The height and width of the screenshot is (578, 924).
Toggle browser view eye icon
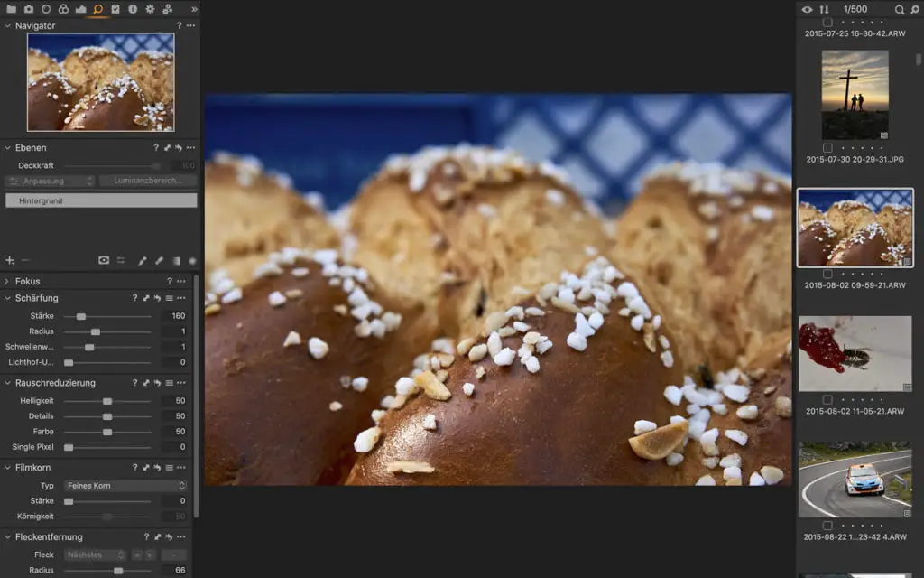coord(807,9)
